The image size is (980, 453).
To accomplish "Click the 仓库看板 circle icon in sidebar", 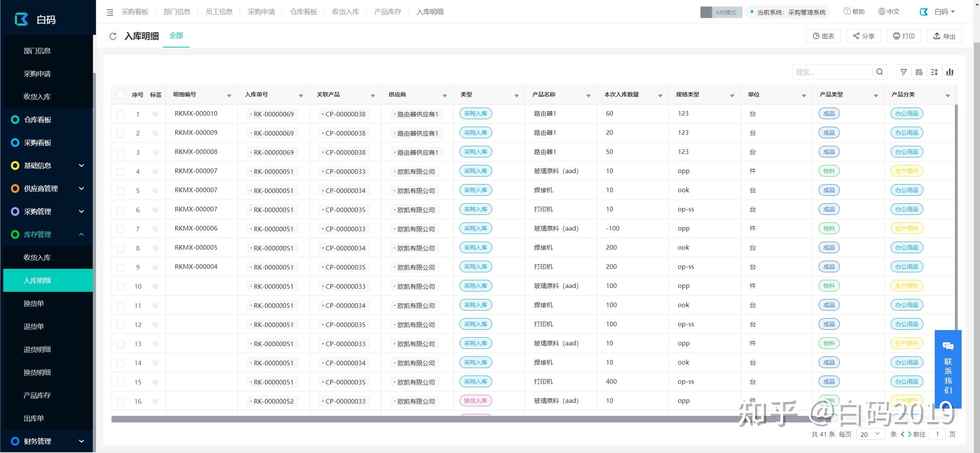I will (15, 120).
